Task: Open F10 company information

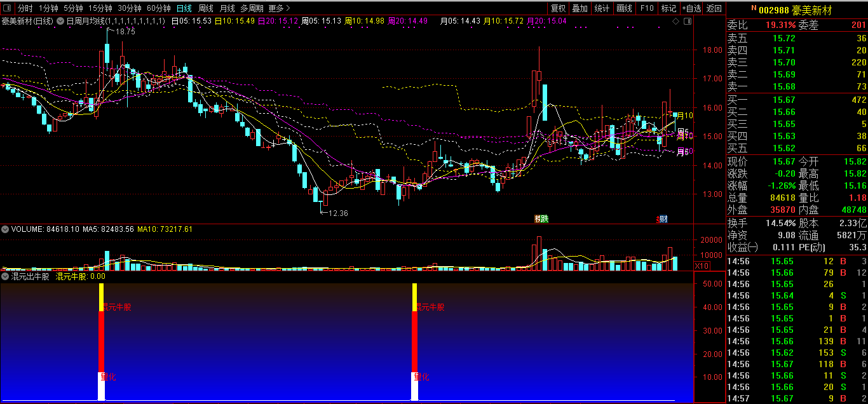Action: coord(647,8)
